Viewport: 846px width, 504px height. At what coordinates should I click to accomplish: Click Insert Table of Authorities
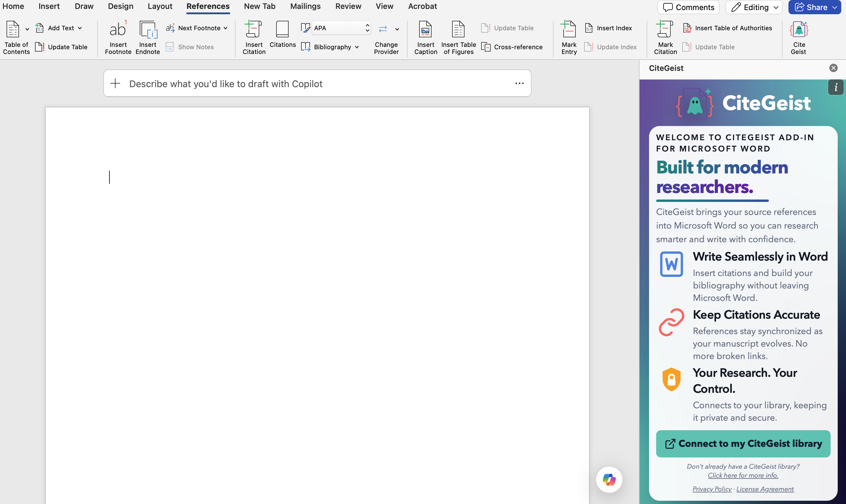(727, 28)
